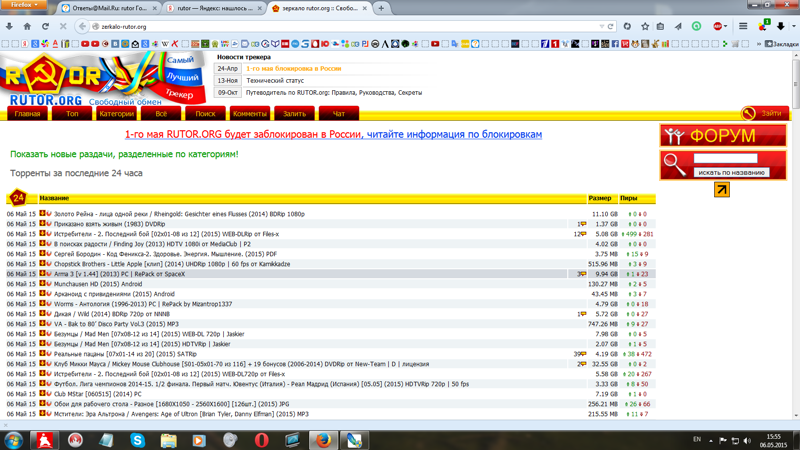Image resolution: width=800 pixels, height=450 pixels.
Task: Open the Золото Рейна torrent link
Action: 179,214
